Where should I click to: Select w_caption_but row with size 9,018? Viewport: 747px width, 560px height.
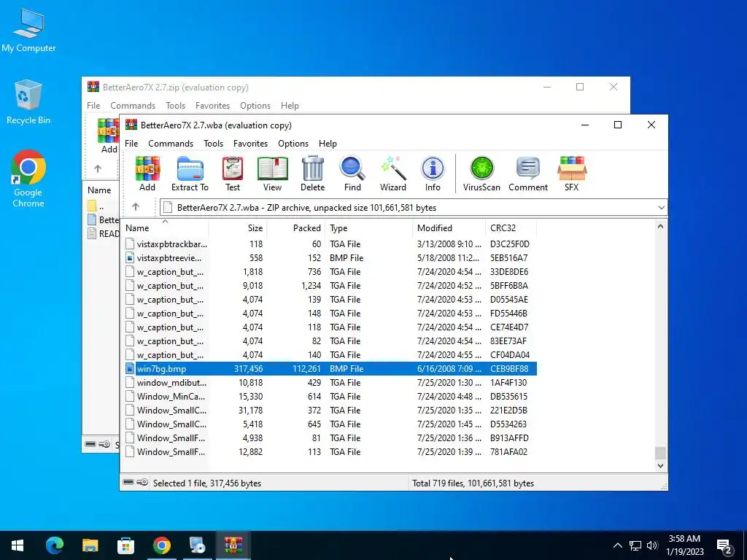click(330, 285)
